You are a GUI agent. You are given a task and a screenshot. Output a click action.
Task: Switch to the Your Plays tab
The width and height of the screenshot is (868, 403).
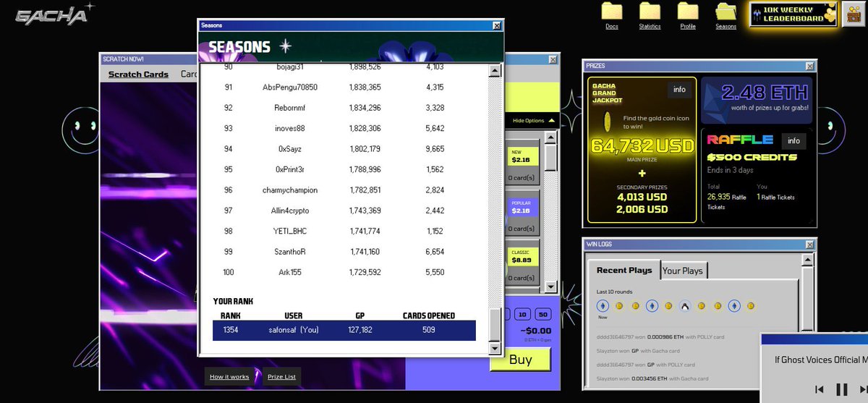click(683, 271)
